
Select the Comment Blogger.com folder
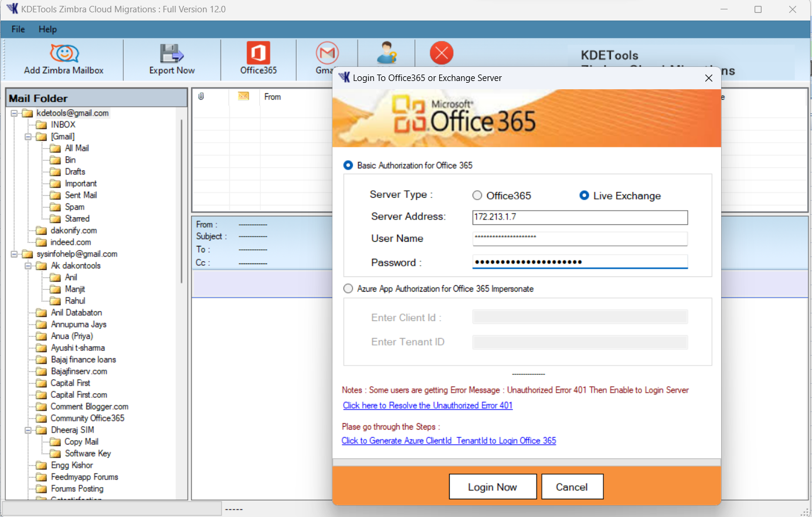tap(89, 407)
